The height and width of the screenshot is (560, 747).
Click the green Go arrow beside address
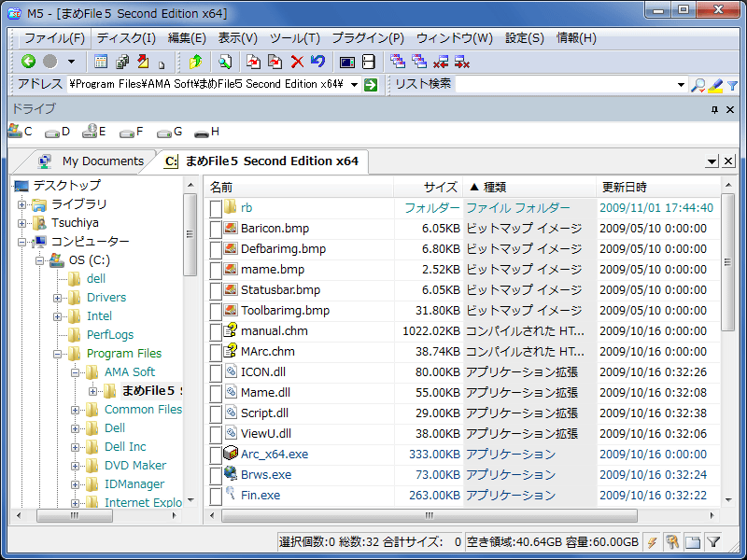[x=370, y=85]
